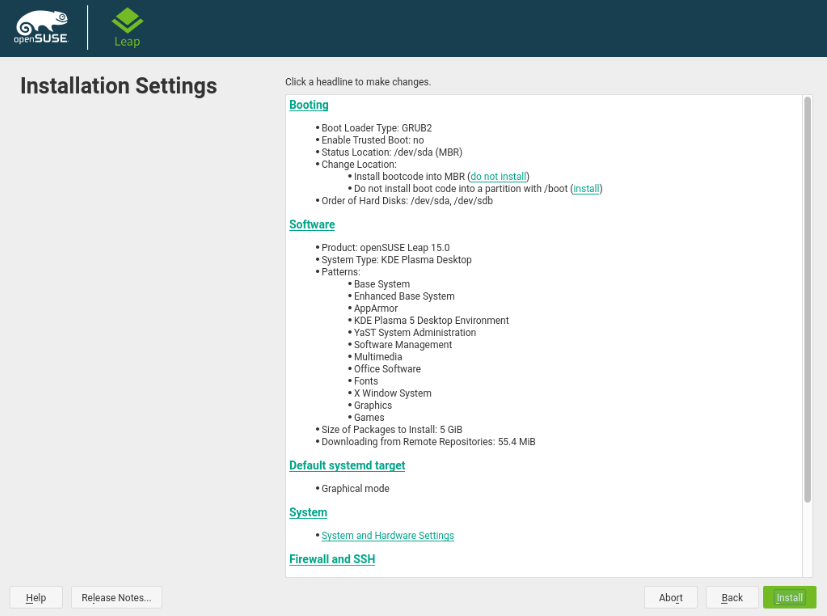Open Release Notes
Screen dimensions: 827x616
point(116,598)
